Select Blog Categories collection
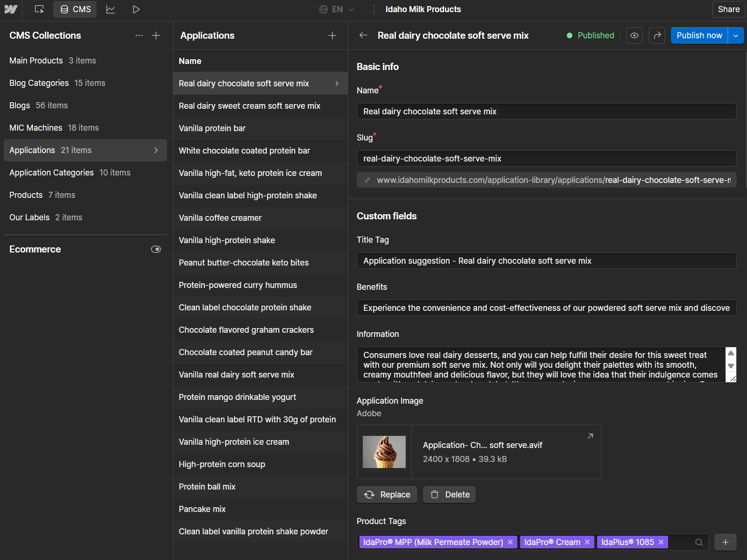This screenshot has height=560, width=747. pyautogui.click(x=85, y=83)
